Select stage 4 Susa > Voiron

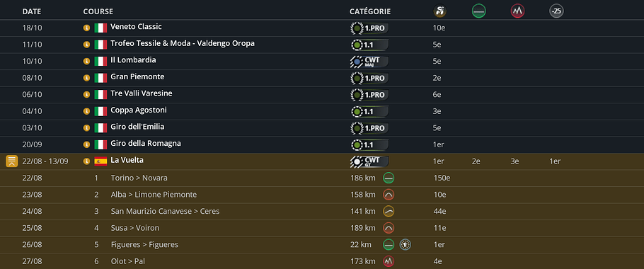coord(134,228)
